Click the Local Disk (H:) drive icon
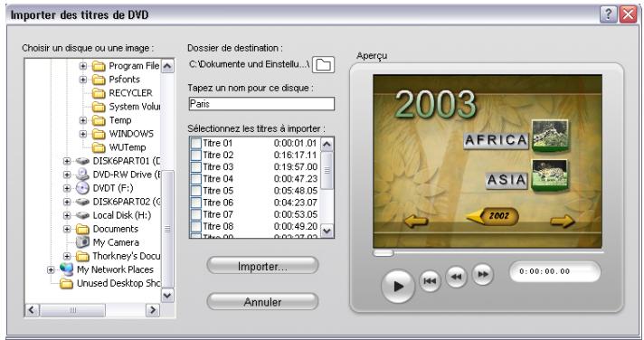This screenshot has height=340, width=644. coord(82,215)
